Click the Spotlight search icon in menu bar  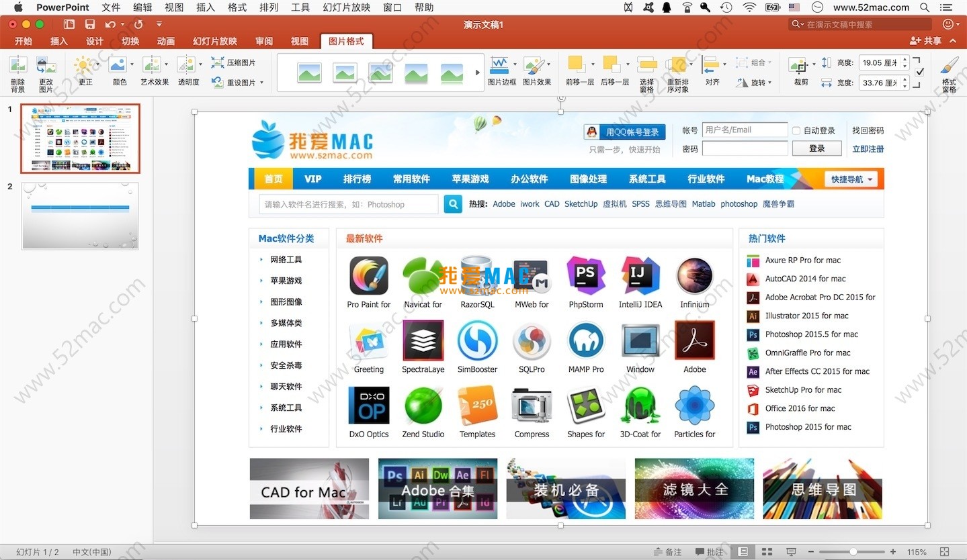[925, 7]
